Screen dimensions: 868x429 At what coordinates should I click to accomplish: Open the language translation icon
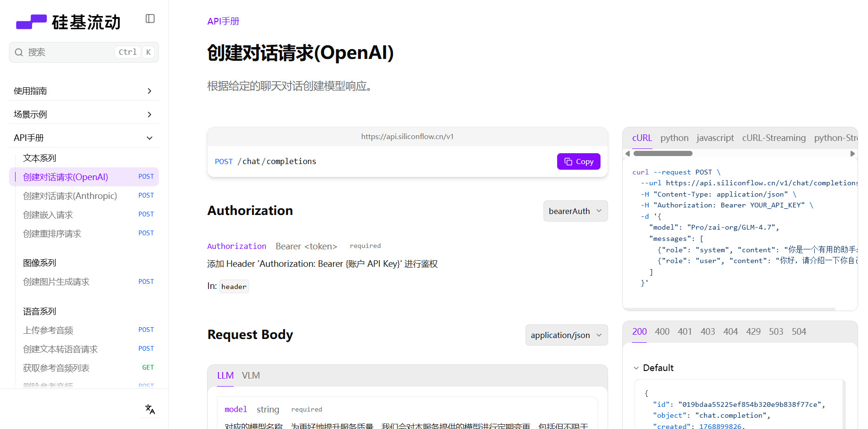150,409
